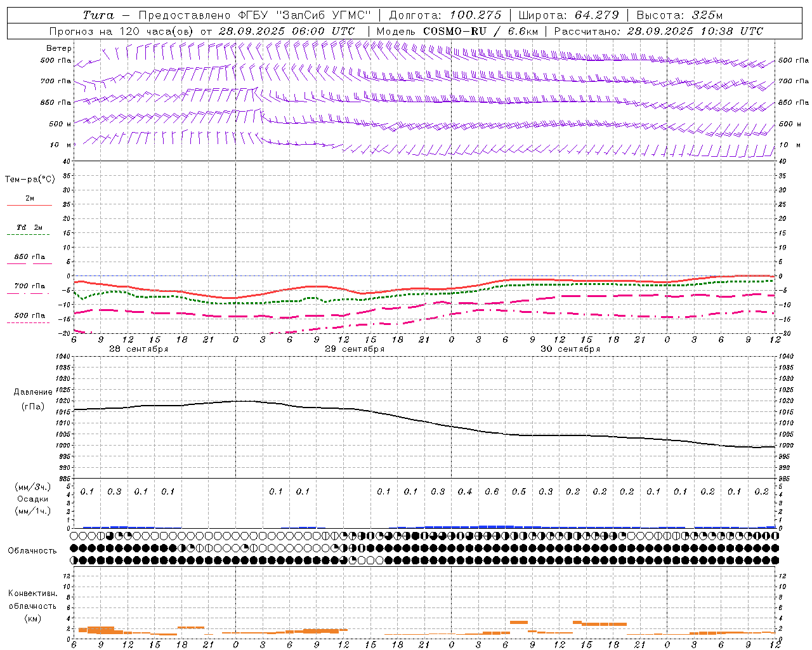Click the "(км)" unit under convective cloudiness

click(x=33, y=618)
